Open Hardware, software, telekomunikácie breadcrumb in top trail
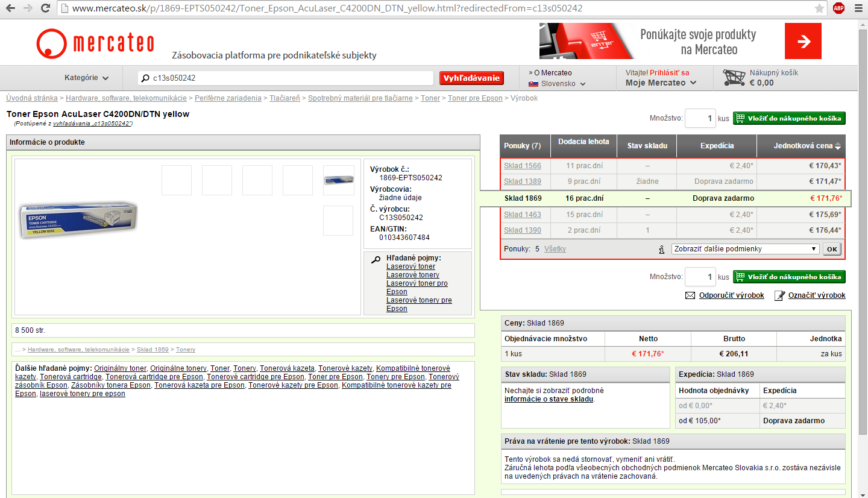 coord(127,98)
